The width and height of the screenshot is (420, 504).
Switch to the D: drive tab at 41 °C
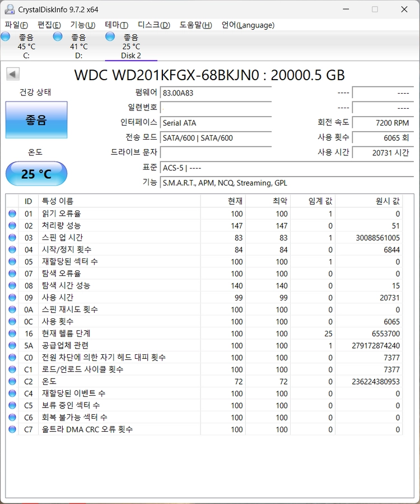(78, 46)
